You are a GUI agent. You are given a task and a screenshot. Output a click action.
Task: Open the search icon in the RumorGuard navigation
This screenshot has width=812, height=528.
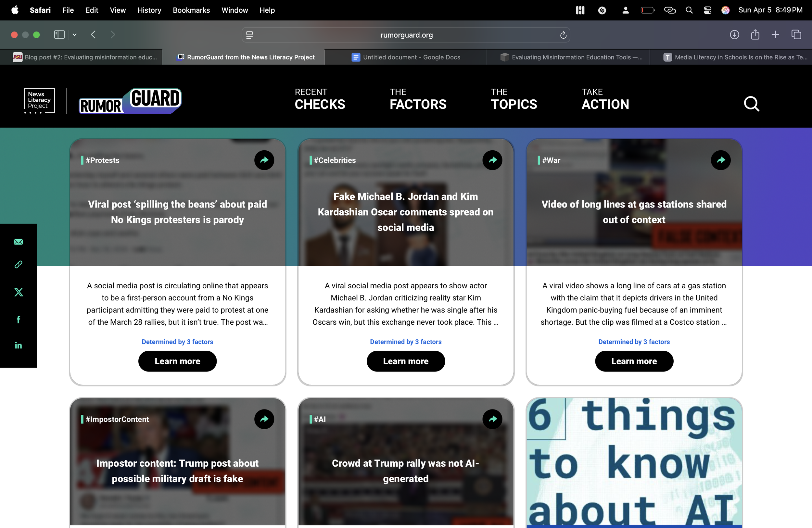(x=752, y=104)
